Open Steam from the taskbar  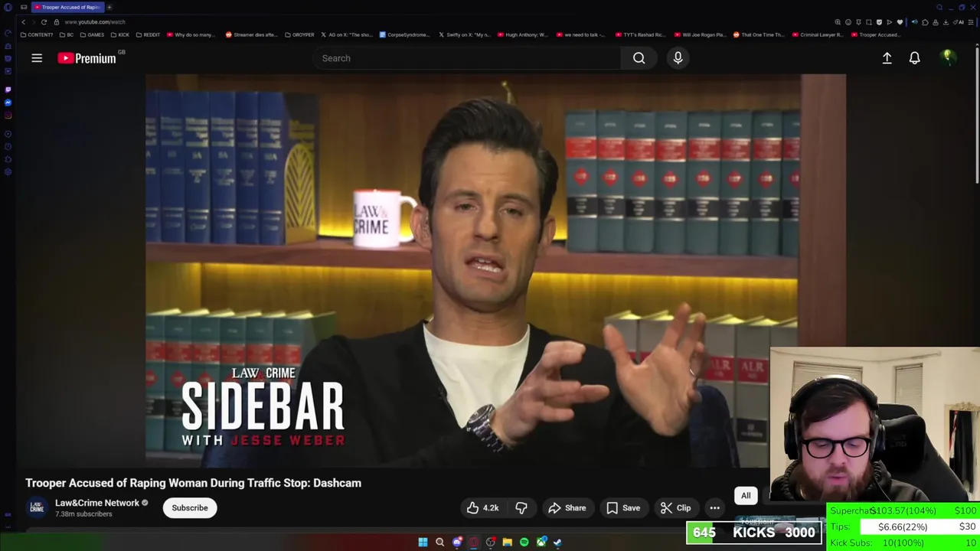557,542
